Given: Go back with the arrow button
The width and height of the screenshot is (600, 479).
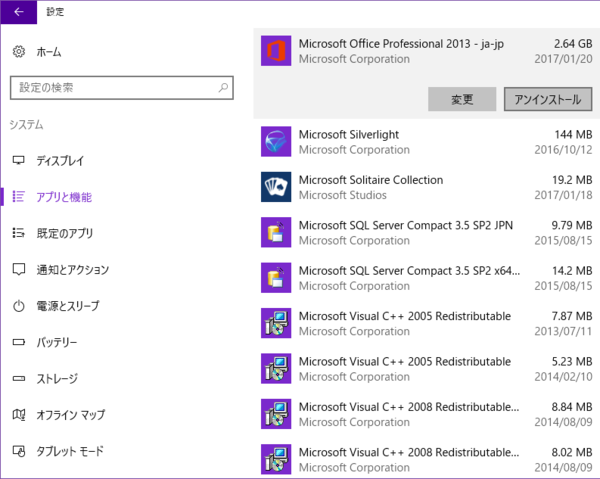Looking at the screenshot, I should coord(18,12).
